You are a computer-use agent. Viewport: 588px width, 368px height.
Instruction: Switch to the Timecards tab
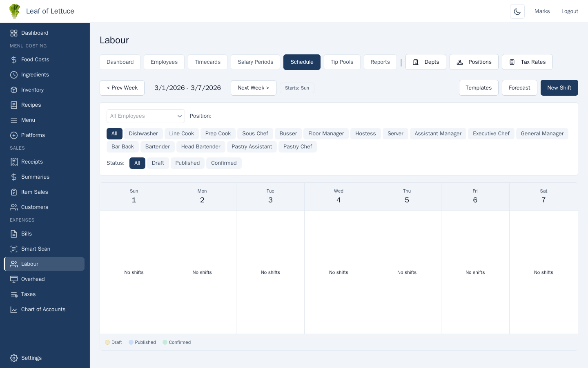point(207,62)
